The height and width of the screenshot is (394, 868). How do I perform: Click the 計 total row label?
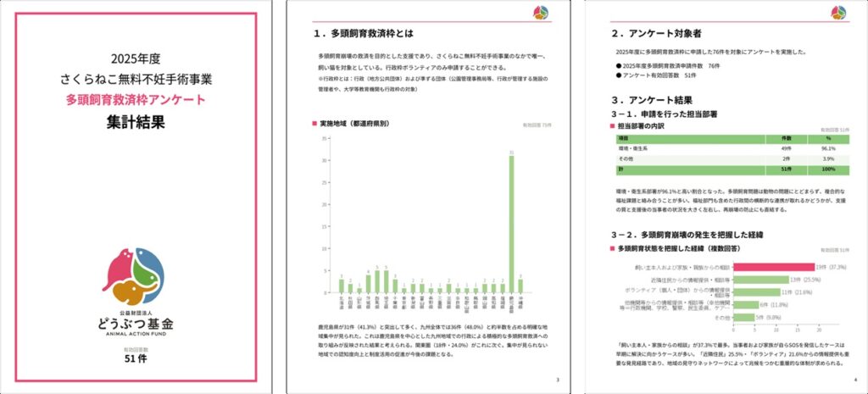(x=620, y=169)
